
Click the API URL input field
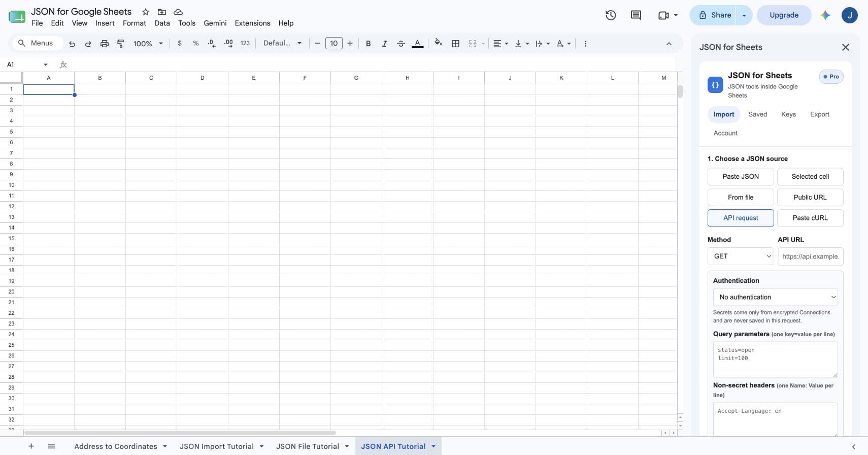coord(811,256)
